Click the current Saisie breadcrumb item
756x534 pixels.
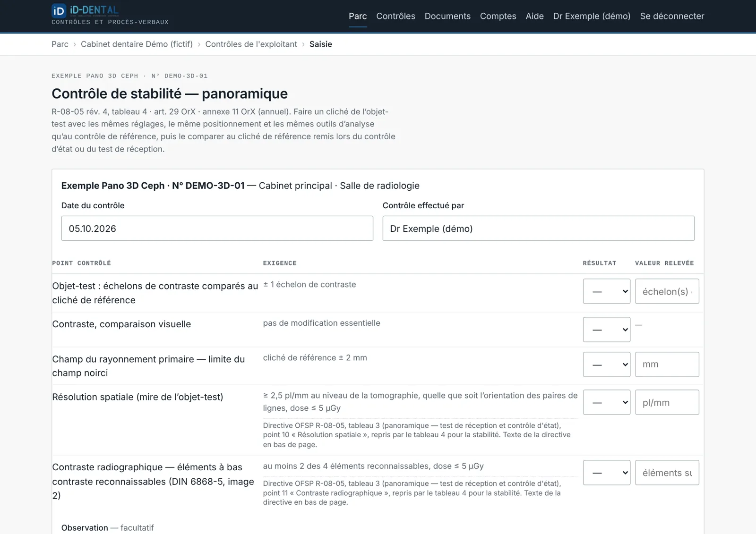[321, 44]
